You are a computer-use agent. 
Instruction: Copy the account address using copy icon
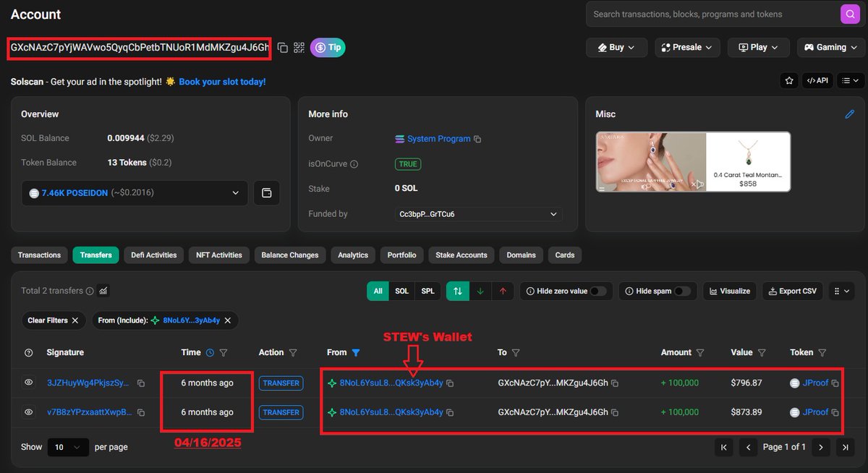pyautogui.click(x=283, y=48)
